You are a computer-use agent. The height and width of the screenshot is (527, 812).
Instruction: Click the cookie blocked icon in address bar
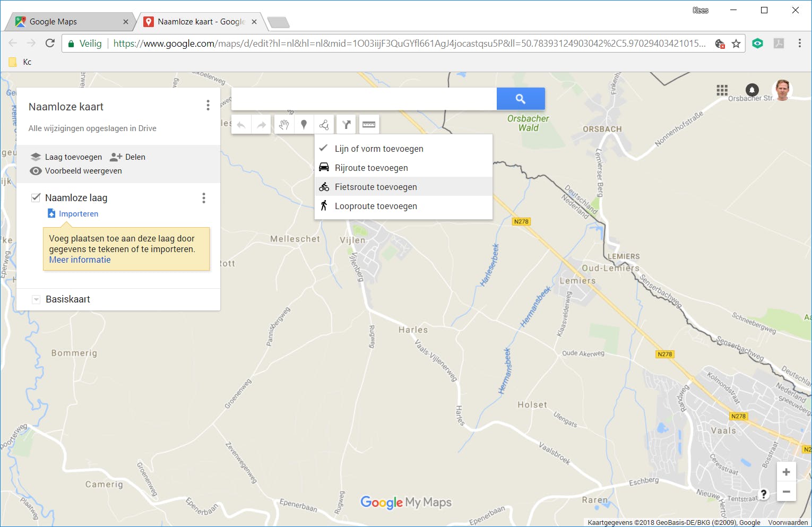(x=720, y=44)
